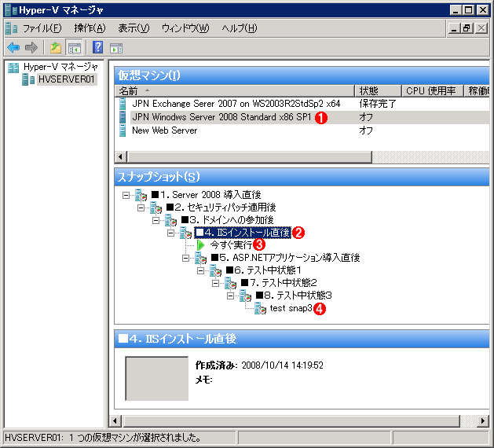Image resolution: width=494 pixels, height=448 pixels.
Task: Select HVSERVER01 in the console tree
Action: pos(67,79)
